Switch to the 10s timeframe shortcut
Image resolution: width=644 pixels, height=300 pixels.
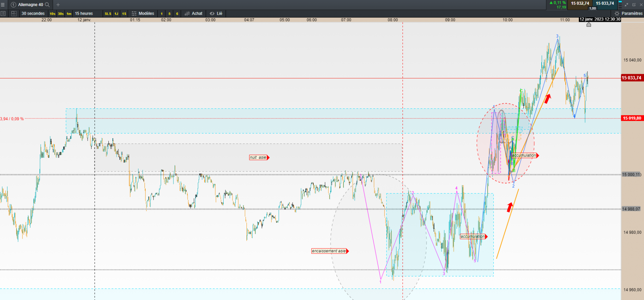pyautogui.click(x=53, y=14)
